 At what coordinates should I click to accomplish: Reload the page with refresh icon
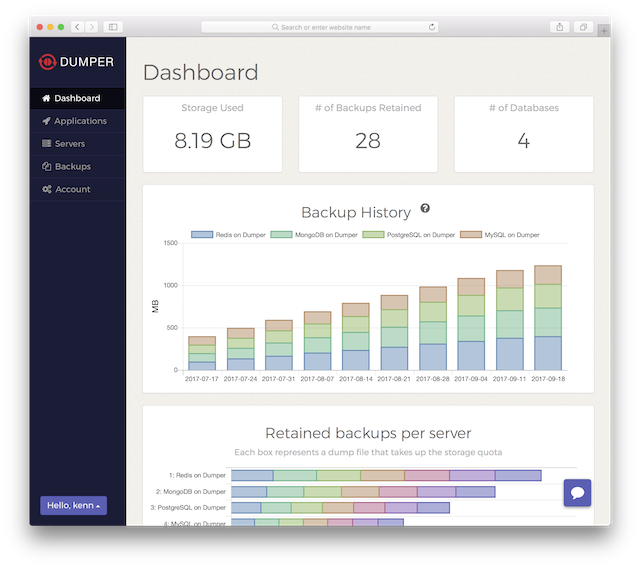tap(432, 27)
